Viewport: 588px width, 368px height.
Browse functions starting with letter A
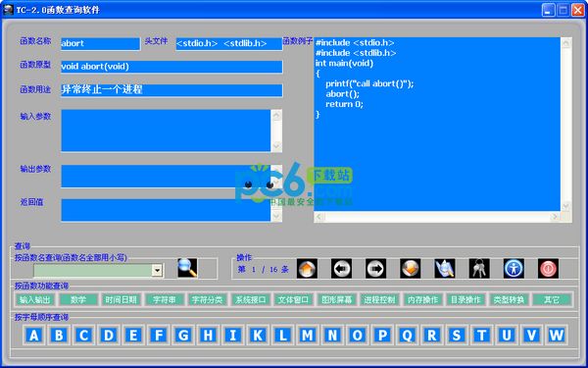tap(33, 335)
